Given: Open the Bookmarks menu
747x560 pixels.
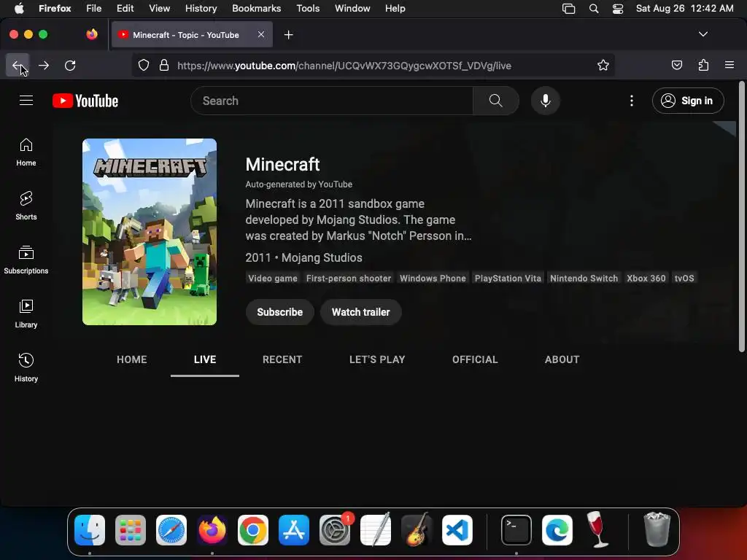Looking at the screenshot, I should pyautogui.click(x=256, y=8).
